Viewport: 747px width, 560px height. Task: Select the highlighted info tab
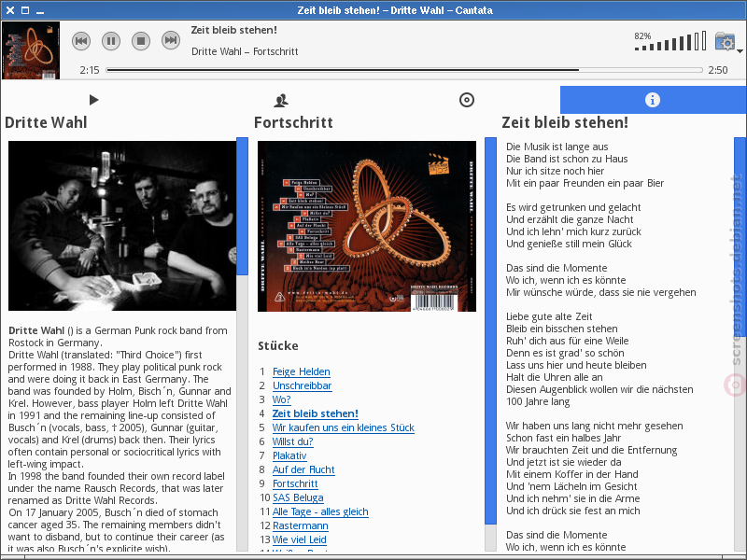point(653,100)
